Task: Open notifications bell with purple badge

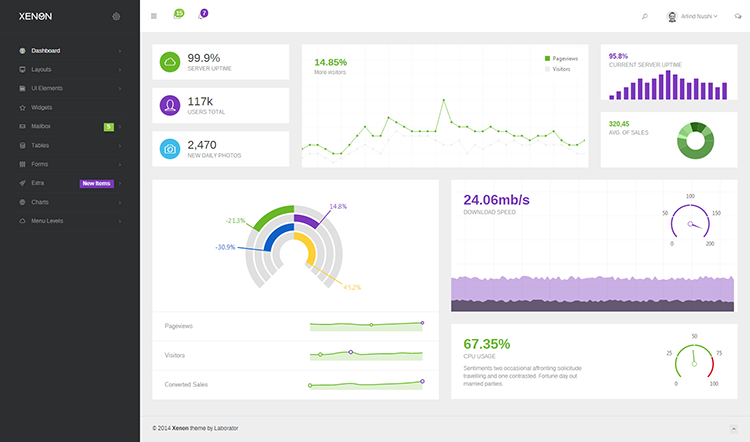Action: point(203,14)
